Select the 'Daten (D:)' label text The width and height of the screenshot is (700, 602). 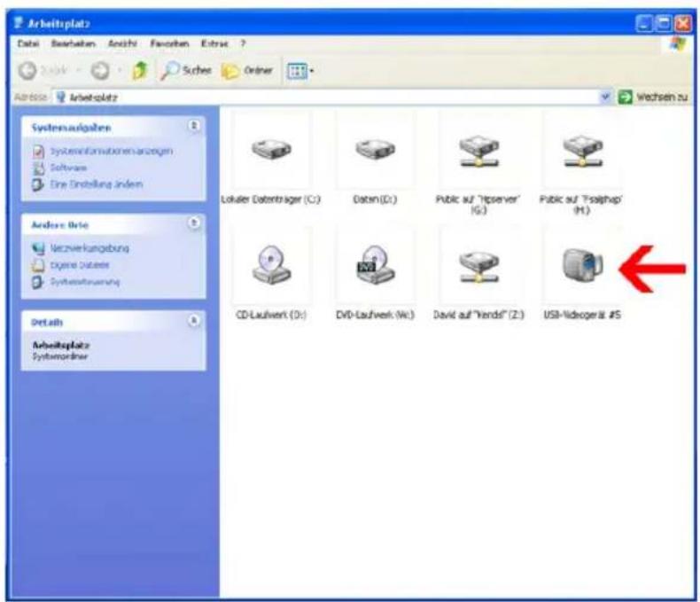[x=375, y=199]
